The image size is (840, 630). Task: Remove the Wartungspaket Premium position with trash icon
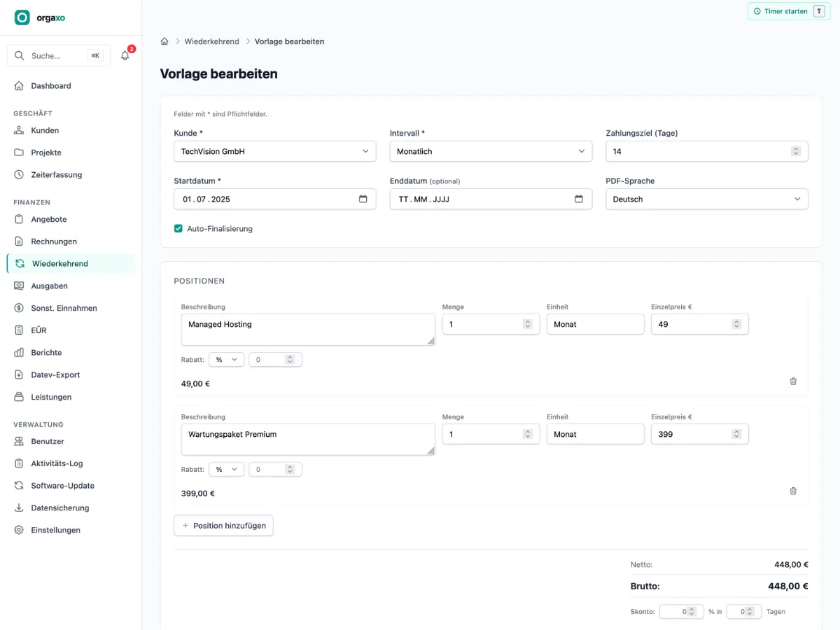pyautogui.click(x=793, y=491)
